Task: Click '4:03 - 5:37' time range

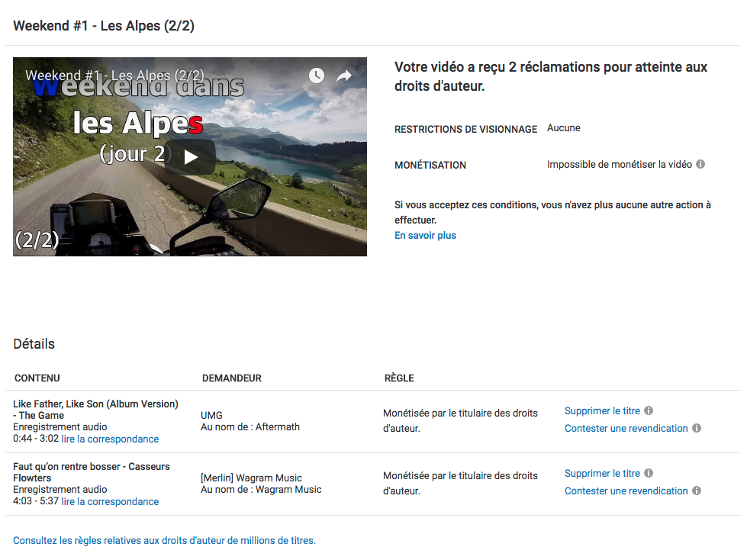Action: (x=36, y=501)
